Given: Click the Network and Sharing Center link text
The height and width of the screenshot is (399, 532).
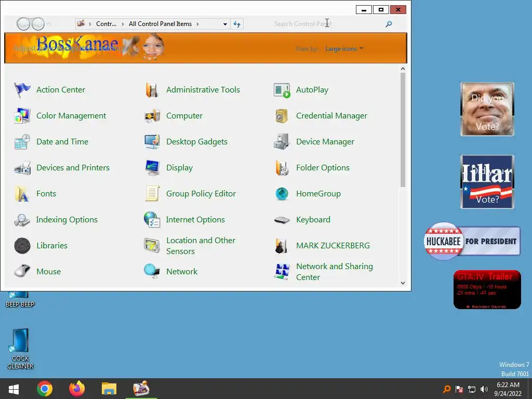Looking at the screenshot, I should (335, 272).
